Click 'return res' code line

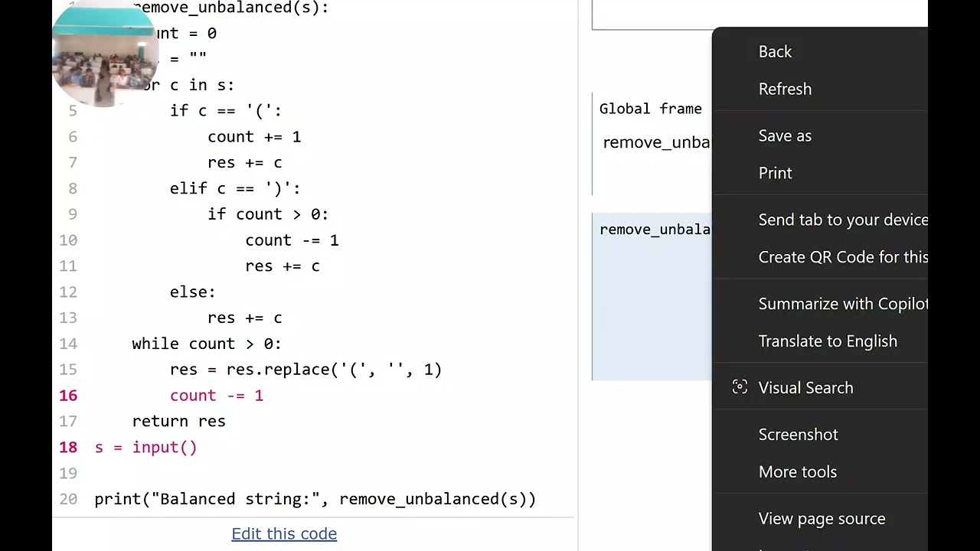pyautogui.click(x=178, y=422)
